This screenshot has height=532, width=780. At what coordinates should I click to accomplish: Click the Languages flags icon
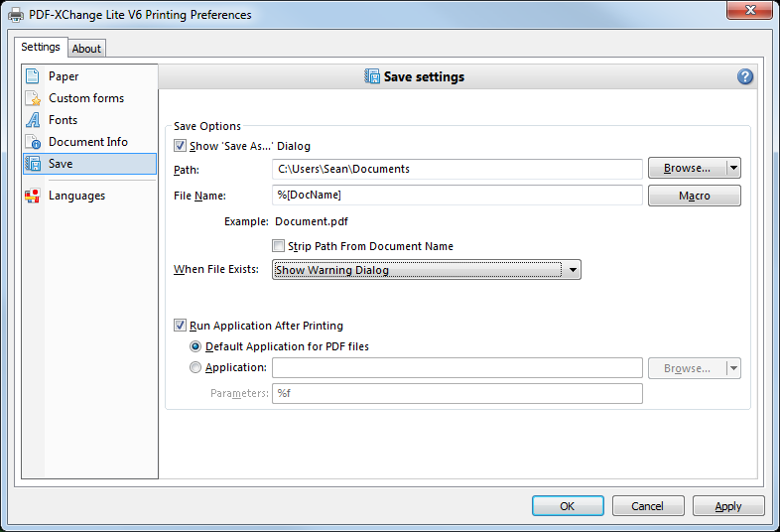[x=33, y=196]
